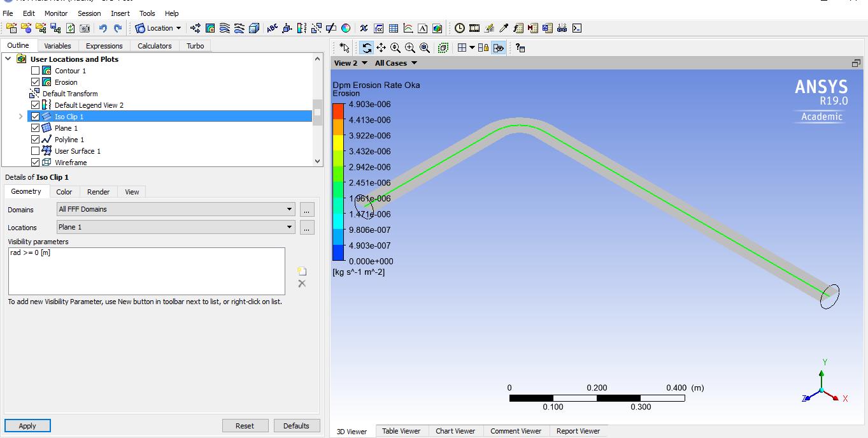Switch to the Expressions tab

click(104, 46)
